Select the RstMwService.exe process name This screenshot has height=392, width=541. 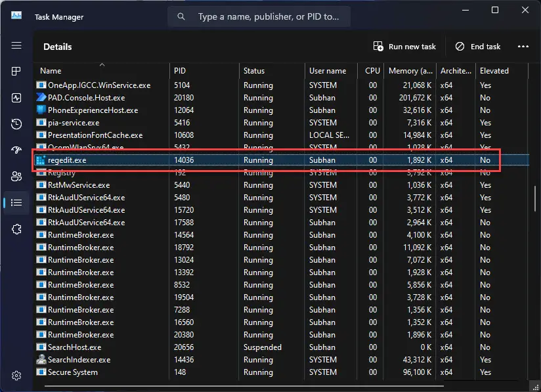(x=79, y=185)
